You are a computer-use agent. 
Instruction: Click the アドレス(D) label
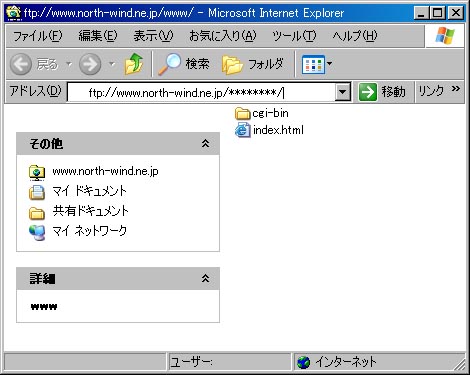point(35,91)
